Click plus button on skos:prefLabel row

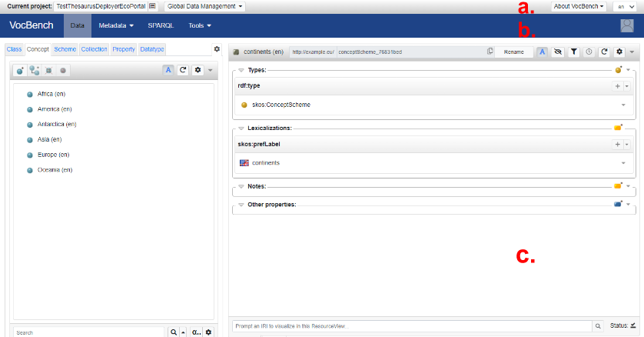[617, 144]
